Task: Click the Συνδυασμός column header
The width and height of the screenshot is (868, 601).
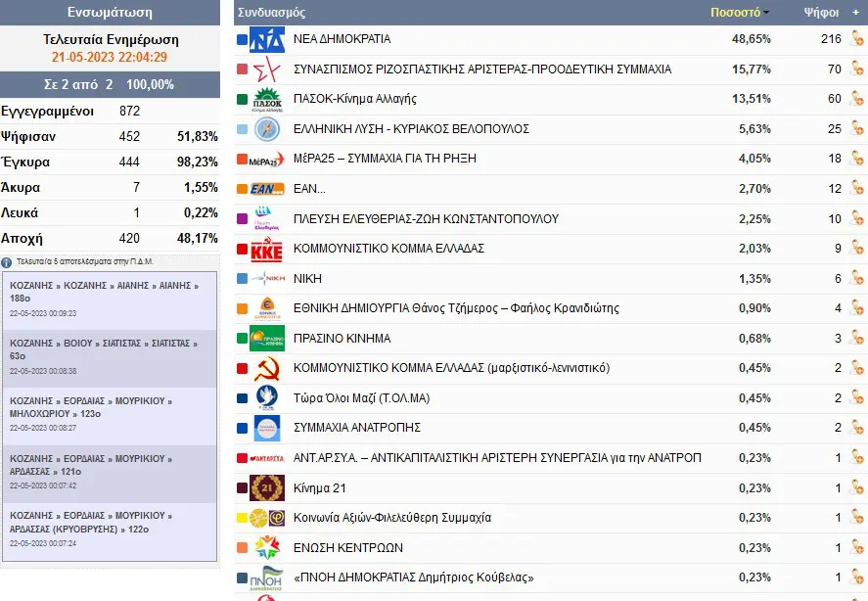Action: click(x=271, y=12)
